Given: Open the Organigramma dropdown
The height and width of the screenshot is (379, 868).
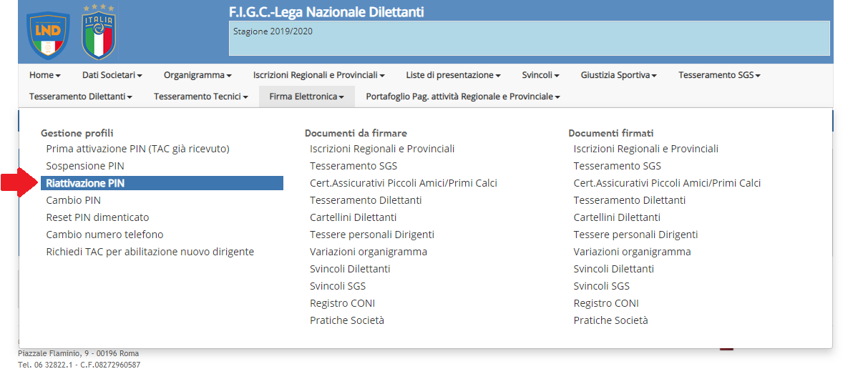Looking at the screenshot, I should (x=198, y=75).
